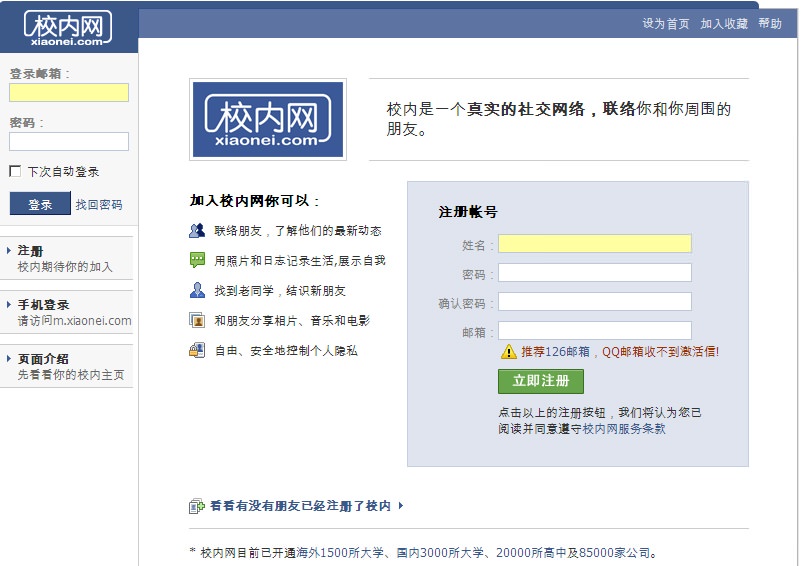The image size is (802, 566).
Task: Click the arrow after 已经注册了校内
Action: click(401, 506)
